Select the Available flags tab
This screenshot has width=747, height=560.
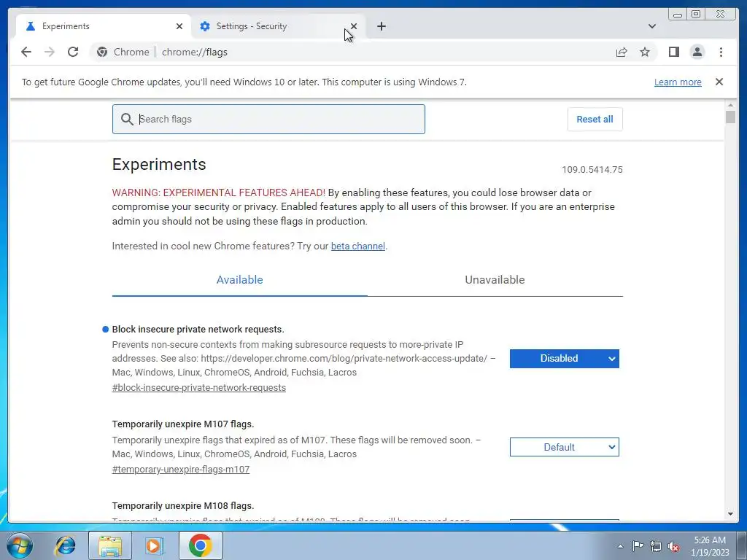click(x=239, y=280)
